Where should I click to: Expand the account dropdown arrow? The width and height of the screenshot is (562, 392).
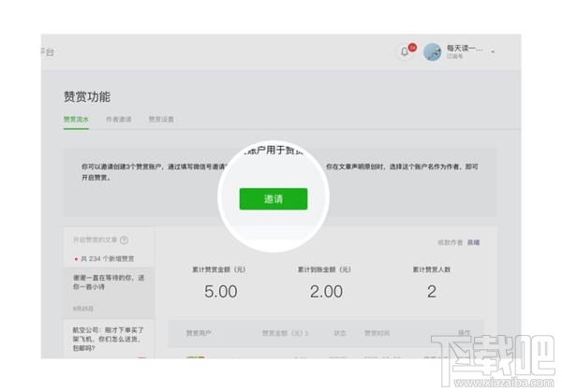pos(494,51)
